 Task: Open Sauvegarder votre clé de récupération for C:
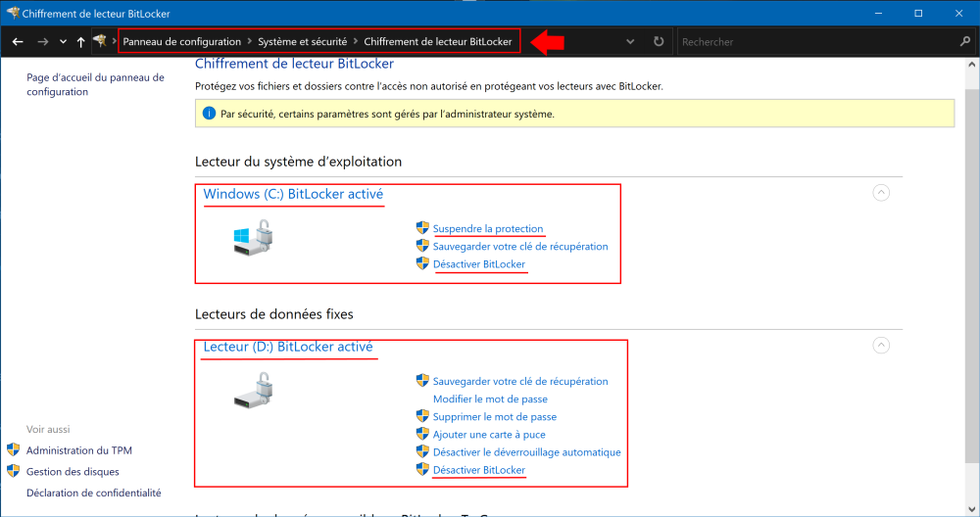tap(520, 246)
